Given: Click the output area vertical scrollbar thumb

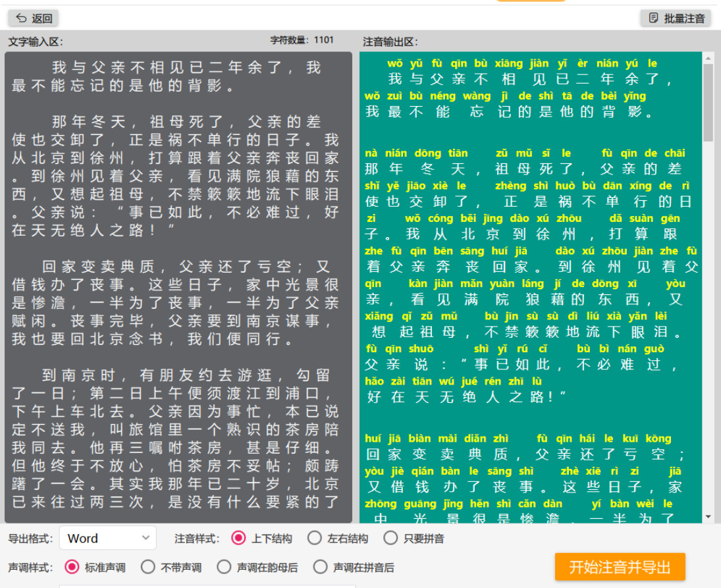Looking at the screenshot, I should coord(708,103).
